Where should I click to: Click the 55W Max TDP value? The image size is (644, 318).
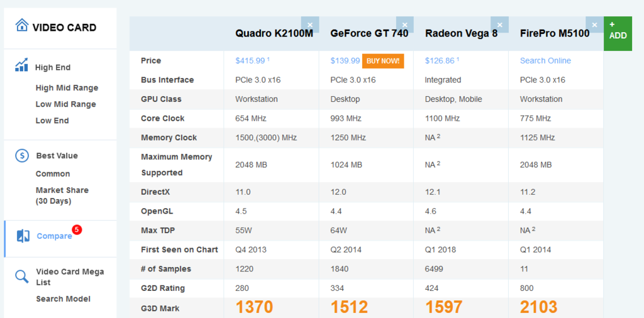(243, 231)
